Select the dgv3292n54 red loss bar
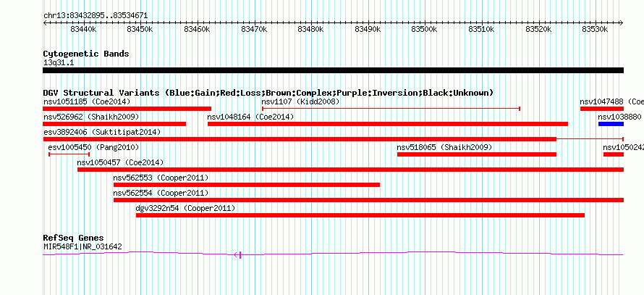 360,215
